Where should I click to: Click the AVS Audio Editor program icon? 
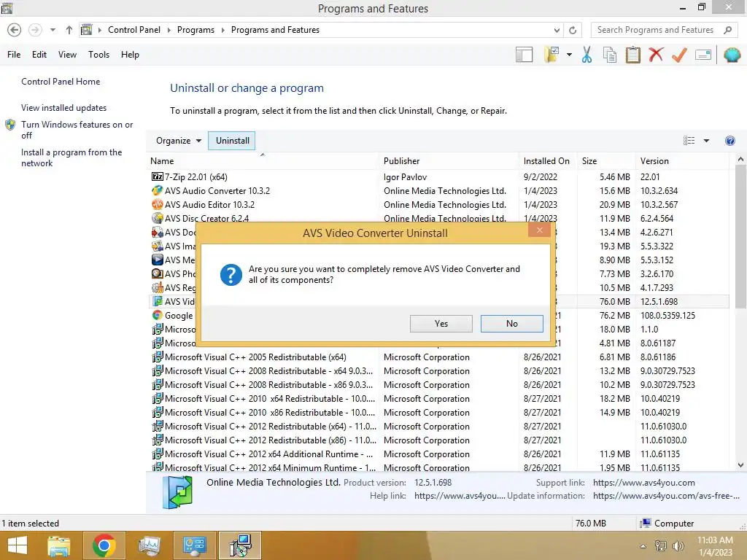click(x=158, y=204)
